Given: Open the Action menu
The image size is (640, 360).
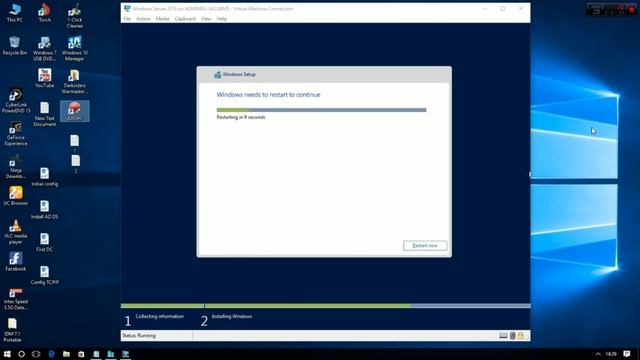Looking at the screenshot, I should coord(143,19).
